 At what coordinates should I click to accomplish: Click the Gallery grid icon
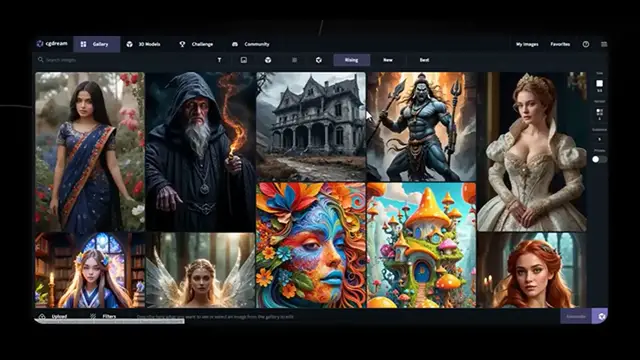point(83,44)
